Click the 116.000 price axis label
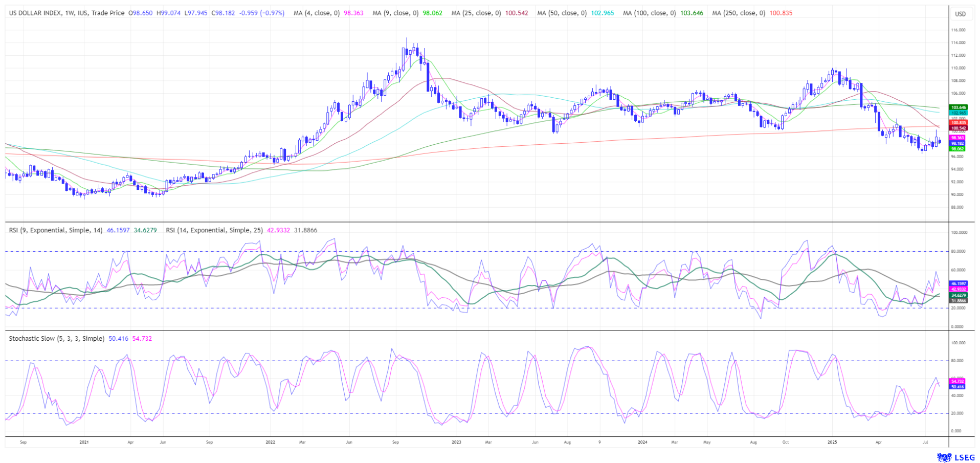This screenshot has width=980, height=463. 957,30
